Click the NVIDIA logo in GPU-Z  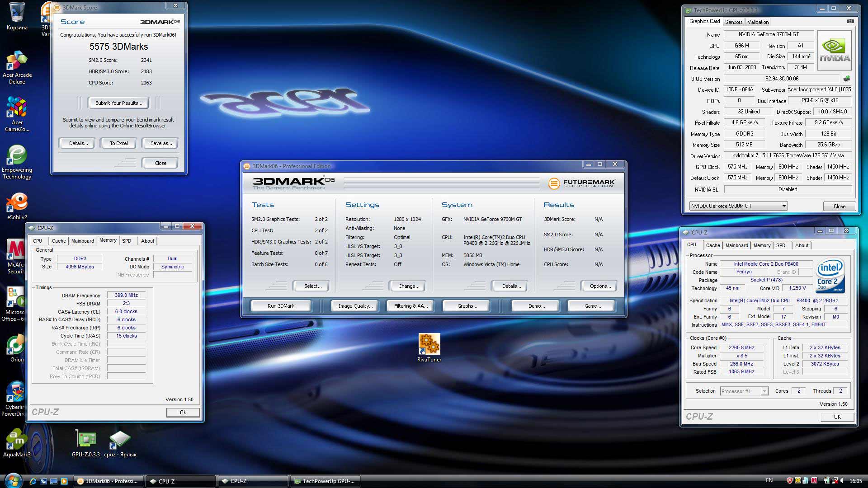coord(835,50)
